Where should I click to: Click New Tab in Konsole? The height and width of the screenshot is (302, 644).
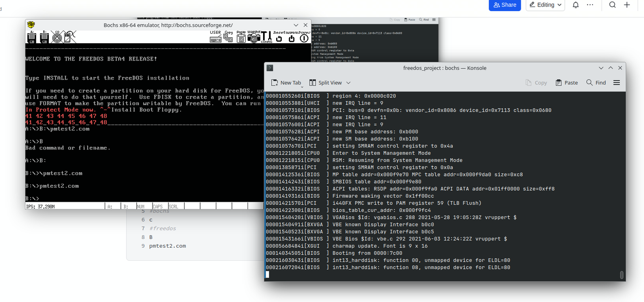point(286,83)
